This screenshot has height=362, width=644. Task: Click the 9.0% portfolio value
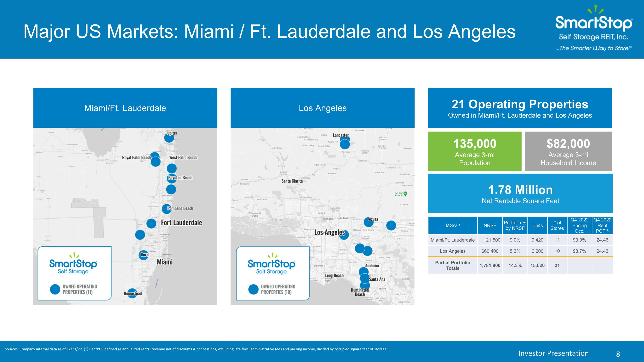tap(515, 240)
